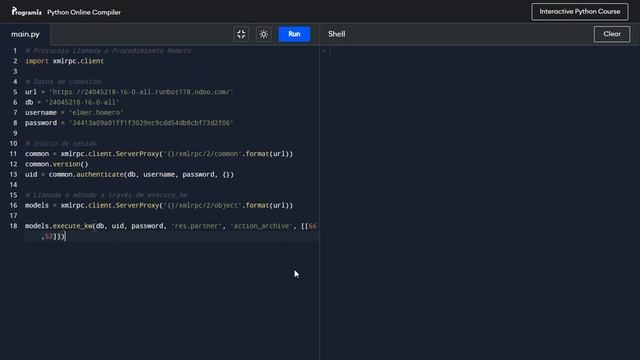This screenshot has height=360, width=640.
Task: Click the Programiz logo
Action: [27, 12]
